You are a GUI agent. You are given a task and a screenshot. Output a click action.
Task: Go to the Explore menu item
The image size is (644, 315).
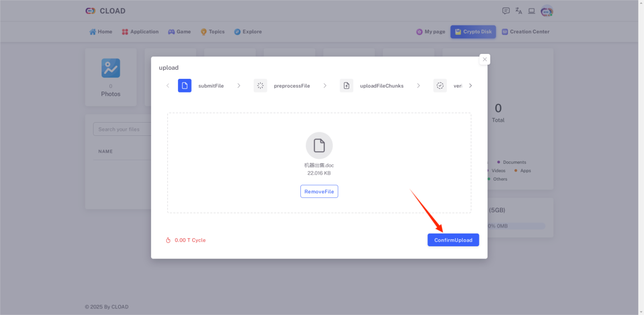(248, 32)
